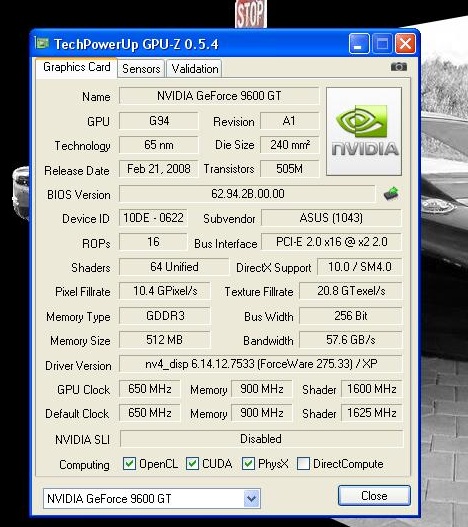Open the Sensors tab
Image resolution: width=468 pixels, height=527 pixels.
click(x=141, y=69)
